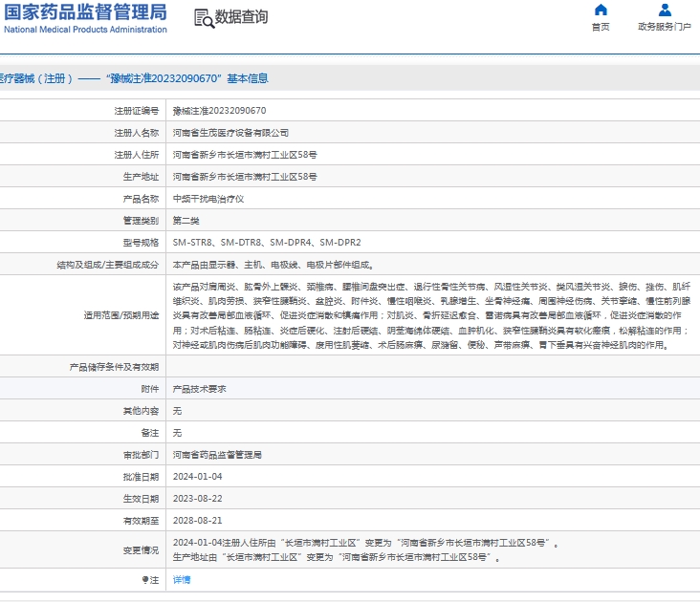Select the 本产品由显示器 structure description
The image size is (700, 602).
click(x=273, y=265)
